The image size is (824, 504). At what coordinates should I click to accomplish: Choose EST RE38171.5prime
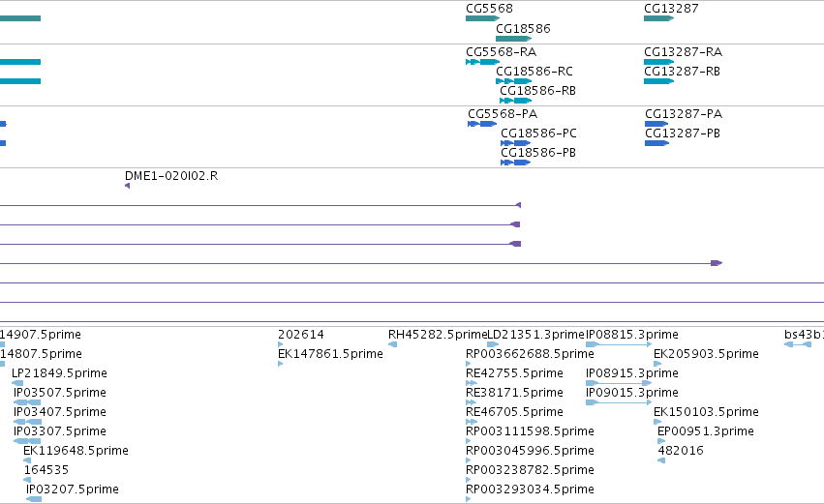pos(514,393)
